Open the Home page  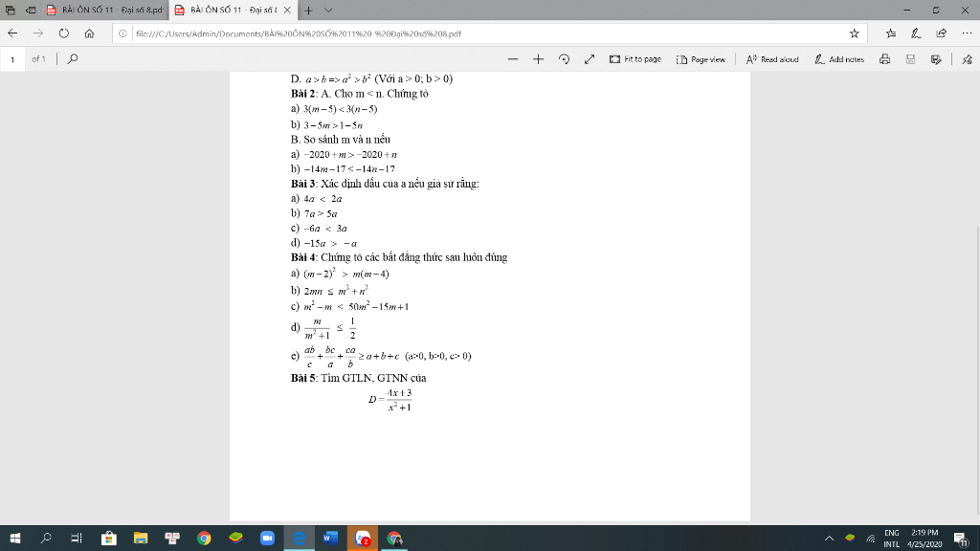coord(89,33)
